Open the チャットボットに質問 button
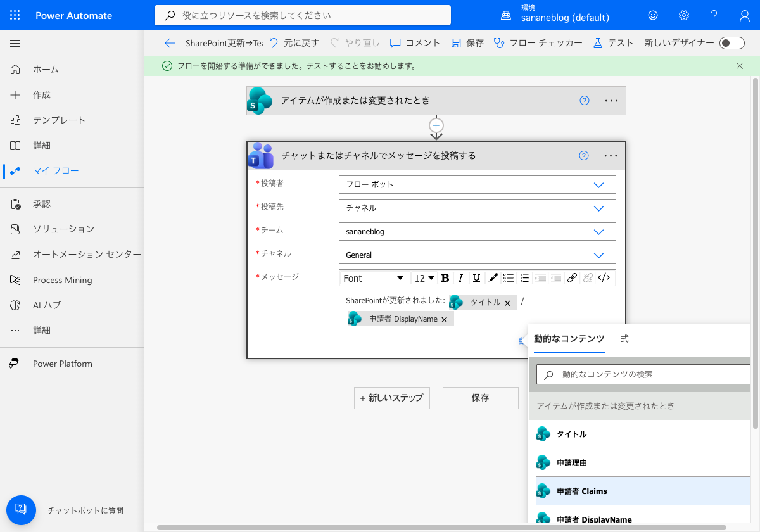The width and height of the screenshot is (760, 532). 21,510
